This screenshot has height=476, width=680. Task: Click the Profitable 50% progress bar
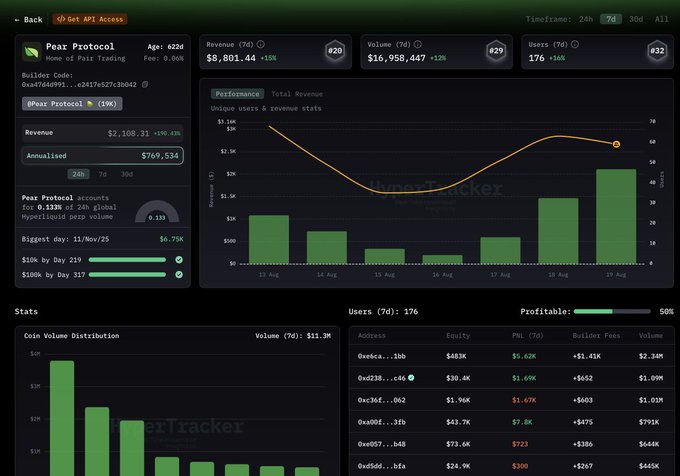click(612, 311)
